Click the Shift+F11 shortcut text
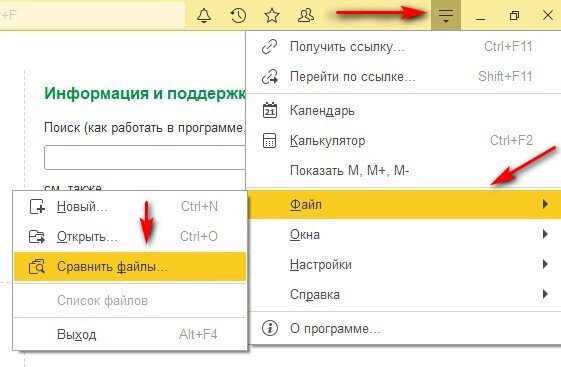 505,76
